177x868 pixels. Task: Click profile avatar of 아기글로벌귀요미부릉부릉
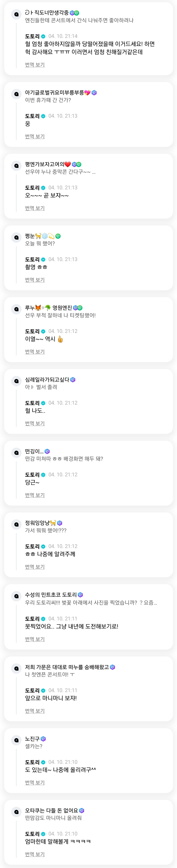[16, 94]
